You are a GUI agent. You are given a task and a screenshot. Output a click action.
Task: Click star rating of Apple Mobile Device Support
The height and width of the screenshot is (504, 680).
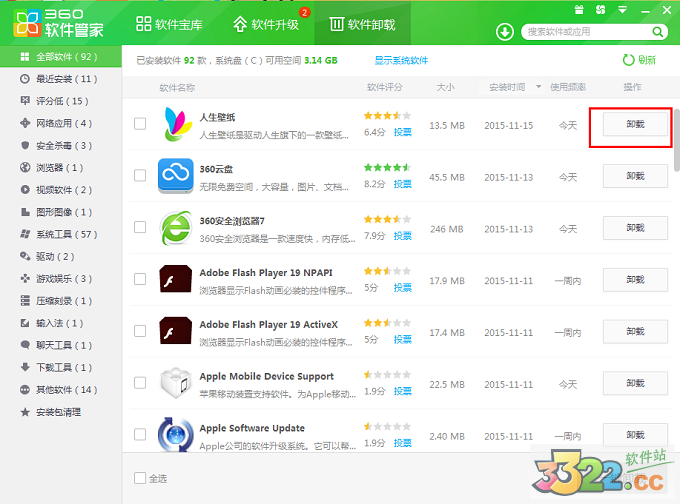click(387, 374)
